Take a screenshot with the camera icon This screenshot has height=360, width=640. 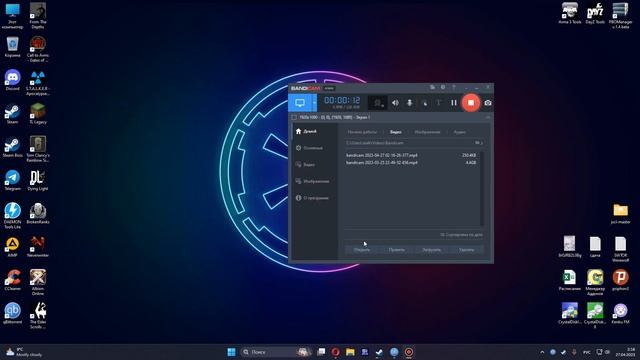pos(488,103)
